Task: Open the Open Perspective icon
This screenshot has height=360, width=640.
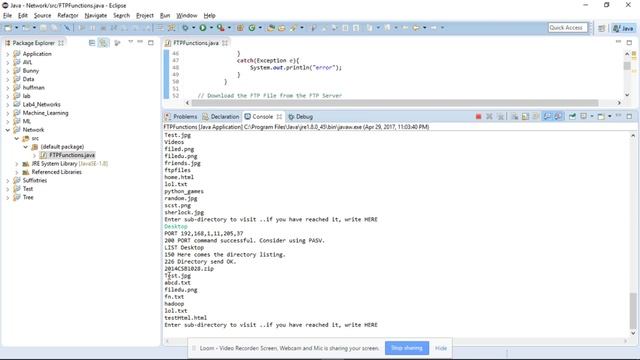Action: tap(602, 28)
